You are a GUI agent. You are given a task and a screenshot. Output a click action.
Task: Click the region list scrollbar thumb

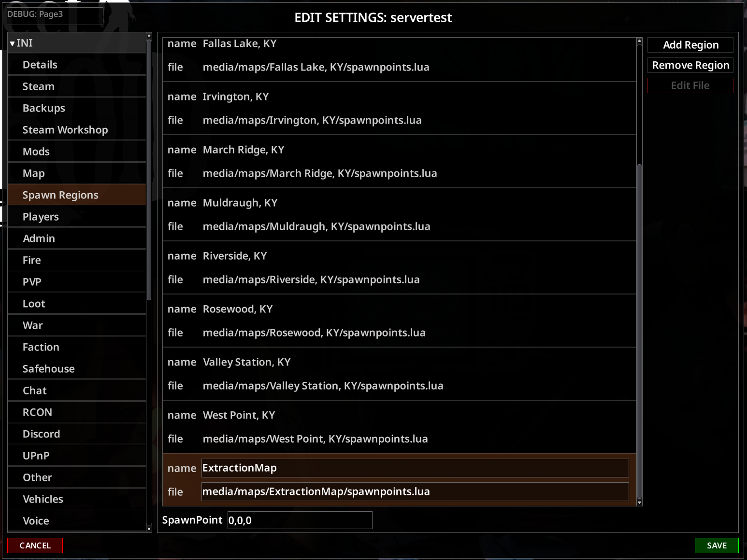(639, 332)
